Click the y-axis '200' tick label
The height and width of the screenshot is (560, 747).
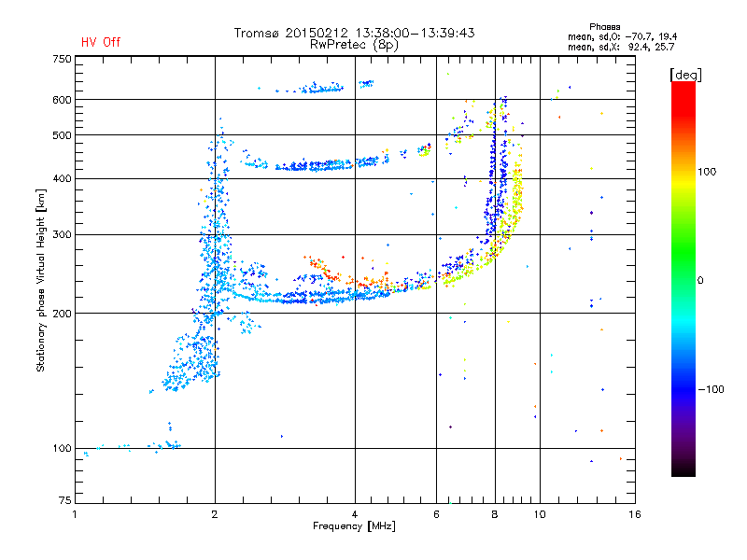pyautogui.click(x=62, y=314)
